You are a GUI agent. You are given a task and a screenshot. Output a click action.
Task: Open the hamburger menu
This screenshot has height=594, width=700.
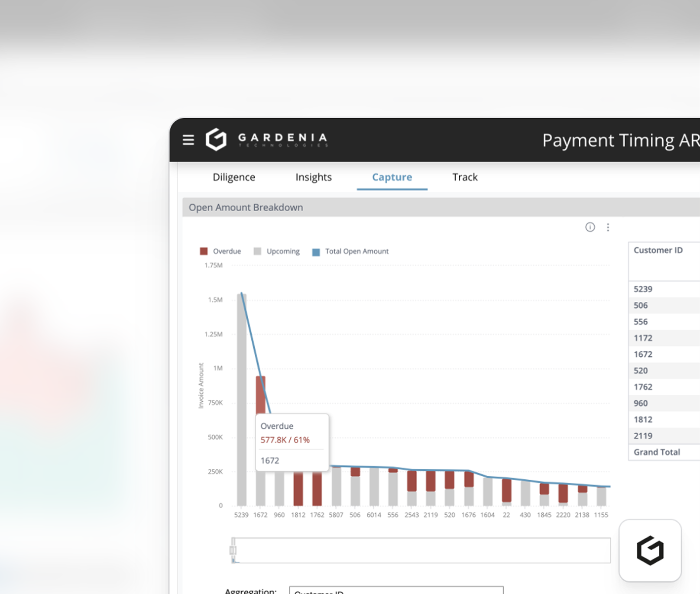click(188, 140)
